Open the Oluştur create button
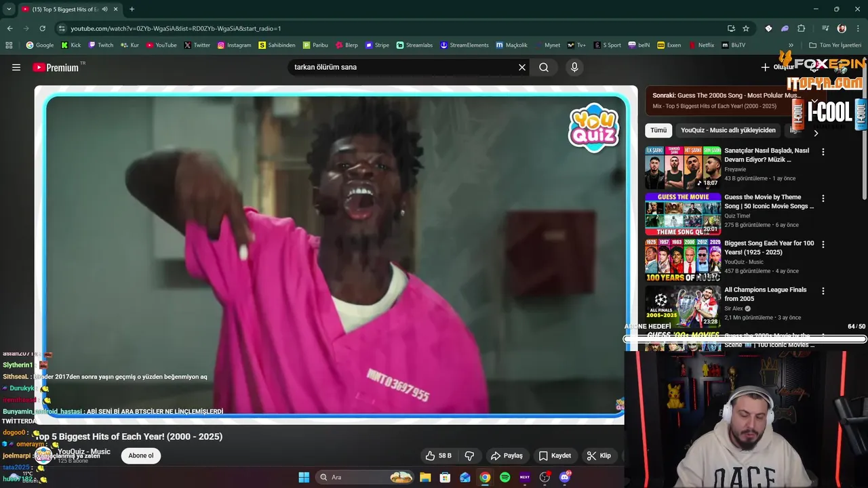868x488 pixels. click(777, 67)
